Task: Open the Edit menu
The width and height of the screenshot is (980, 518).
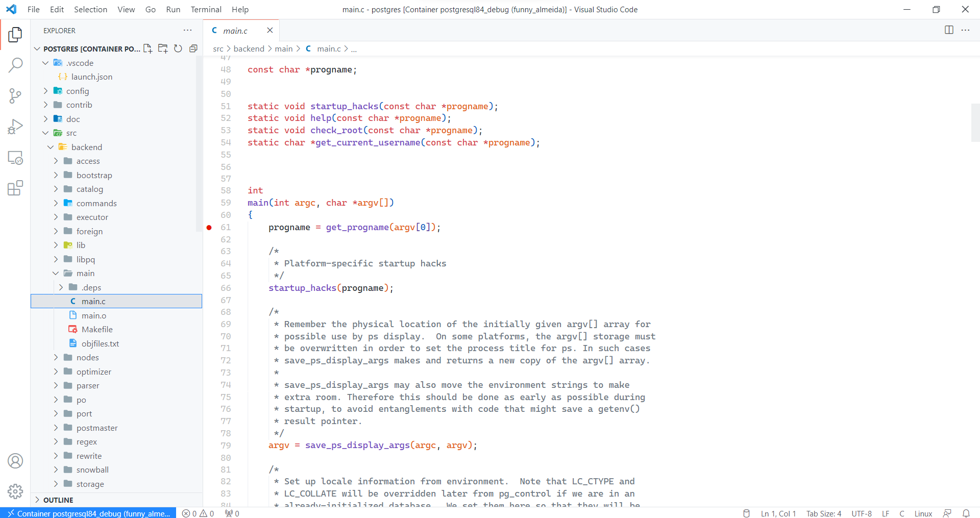Action: click(x=57, y=9)
